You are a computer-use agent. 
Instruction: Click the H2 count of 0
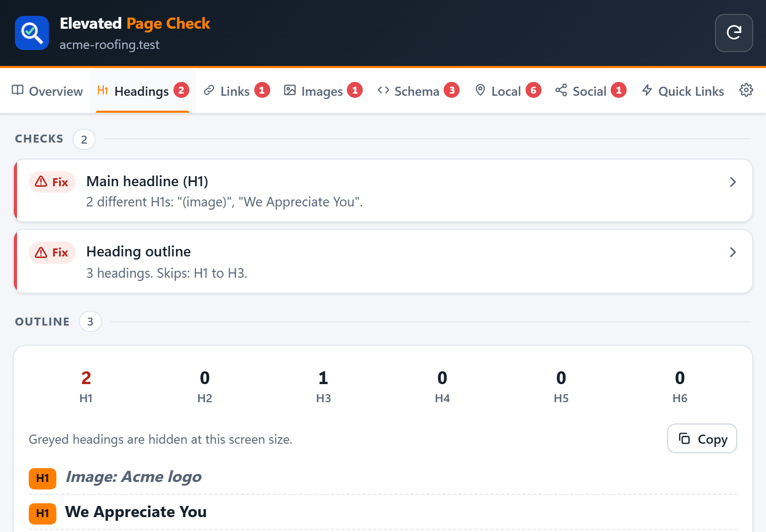(x=205, y=378)
